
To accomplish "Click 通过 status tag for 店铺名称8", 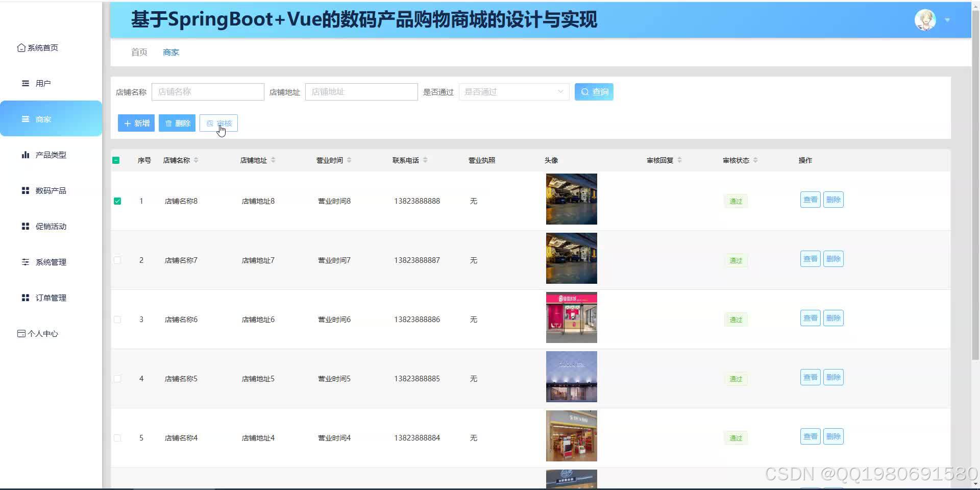I will tap(736, 201).
